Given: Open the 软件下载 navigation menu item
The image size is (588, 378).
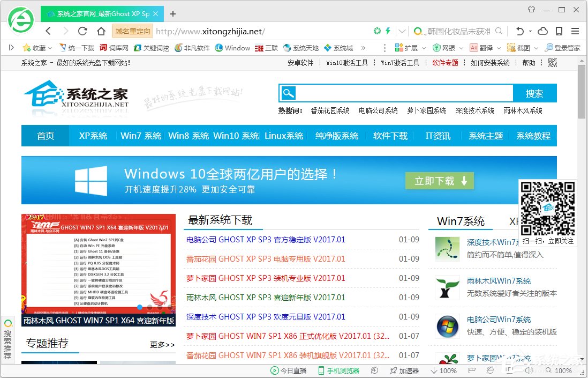Looking at the screenshot, I should point(390,136).
